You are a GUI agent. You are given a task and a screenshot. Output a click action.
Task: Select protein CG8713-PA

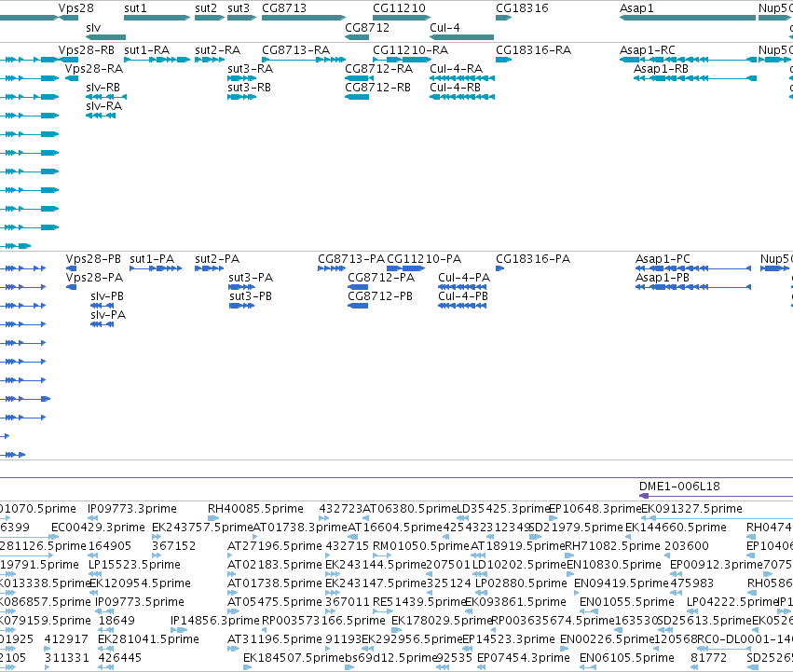click(351, 259)
